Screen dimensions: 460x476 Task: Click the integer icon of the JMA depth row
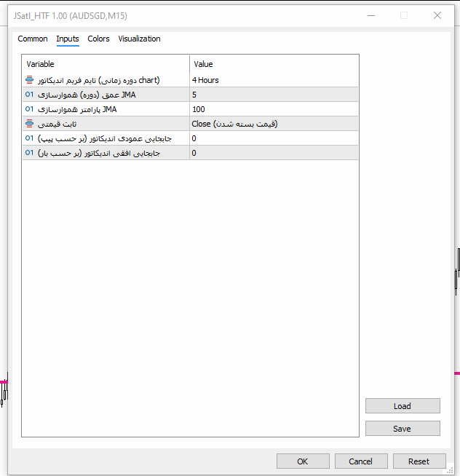29,95
